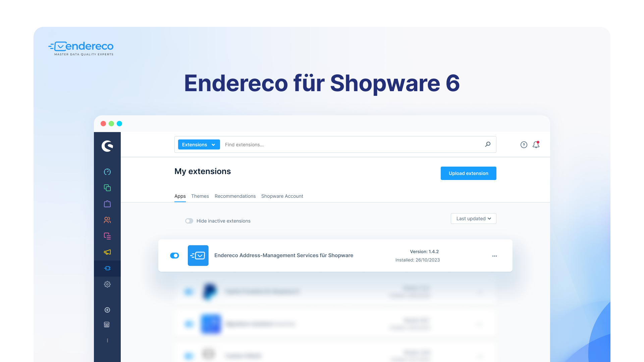The height and width of the screenshot is (362, 644).
Task: Open the plugins/connector icon panel
Action: click(107, 268)
